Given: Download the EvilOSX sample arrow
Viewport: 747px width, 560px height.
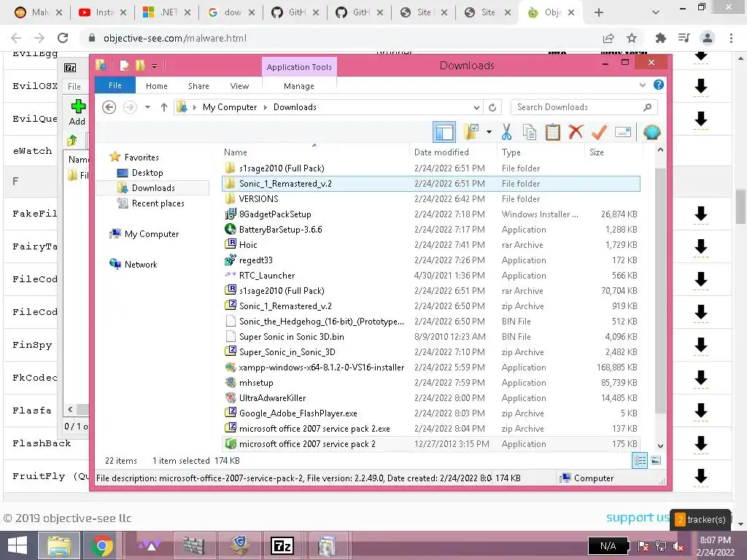Looking at the screenshot, I should (700, 87).
